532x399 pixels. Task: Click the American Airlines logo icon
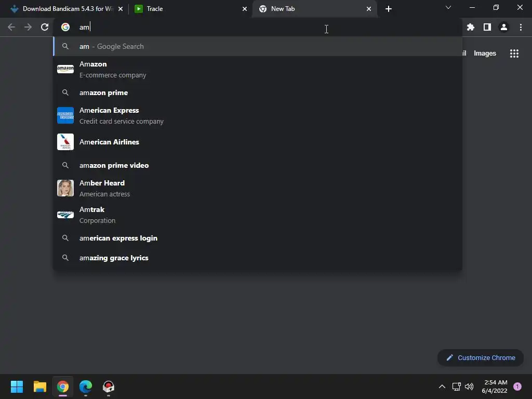point(65,142)
